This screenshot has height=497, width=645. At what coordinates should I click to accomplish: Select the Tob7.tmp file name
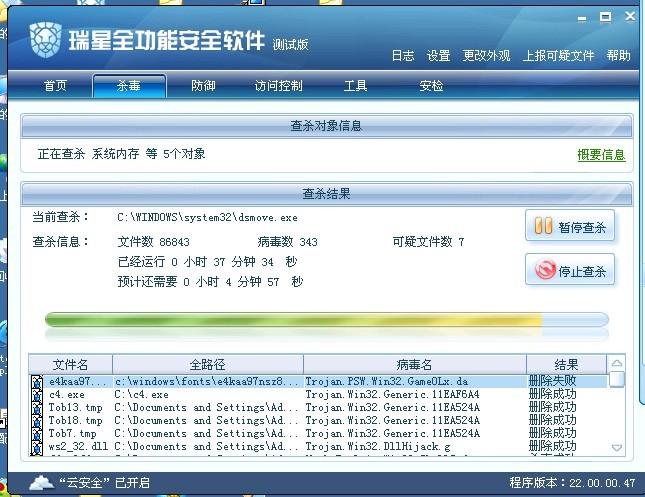point(72,434)
